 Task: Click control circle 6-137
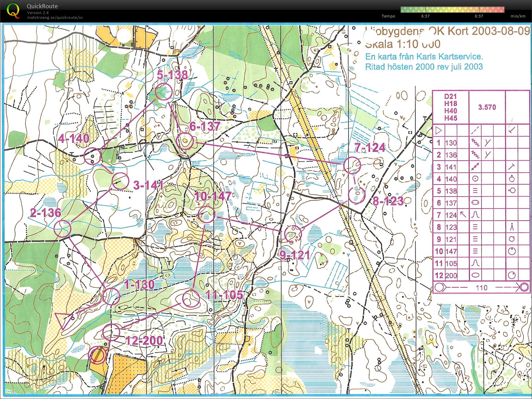185,141
